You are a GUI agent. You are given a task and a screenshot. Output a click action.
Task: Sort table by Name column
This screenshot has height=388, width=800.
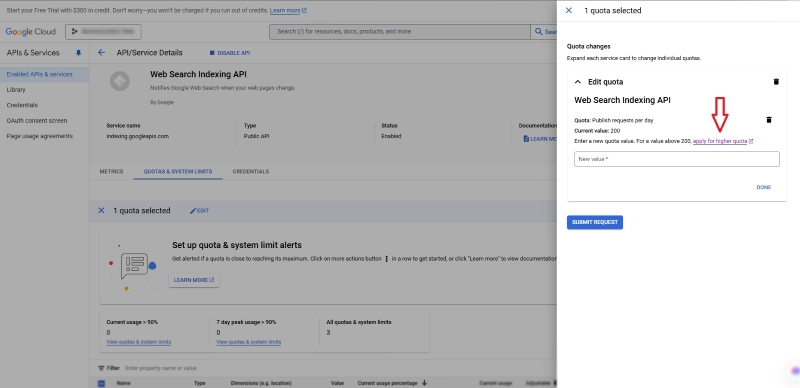coord(123,383)
